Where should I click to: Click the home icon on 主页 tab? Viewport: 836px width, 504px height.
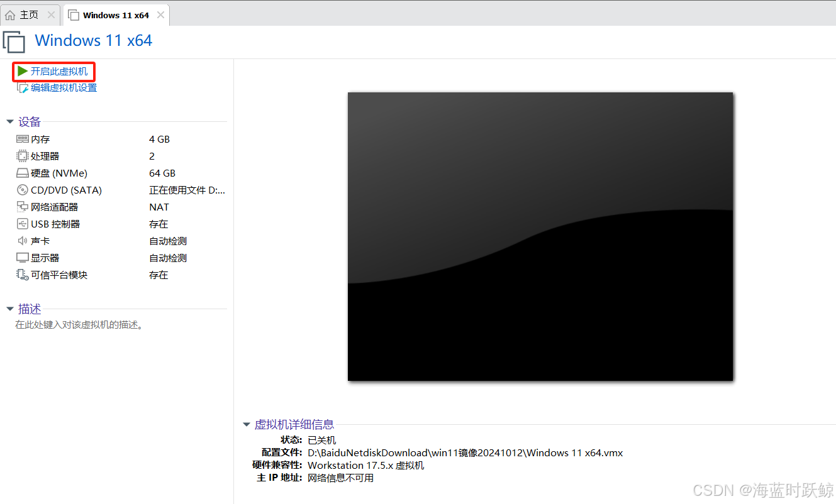click(x=10, y=15)
